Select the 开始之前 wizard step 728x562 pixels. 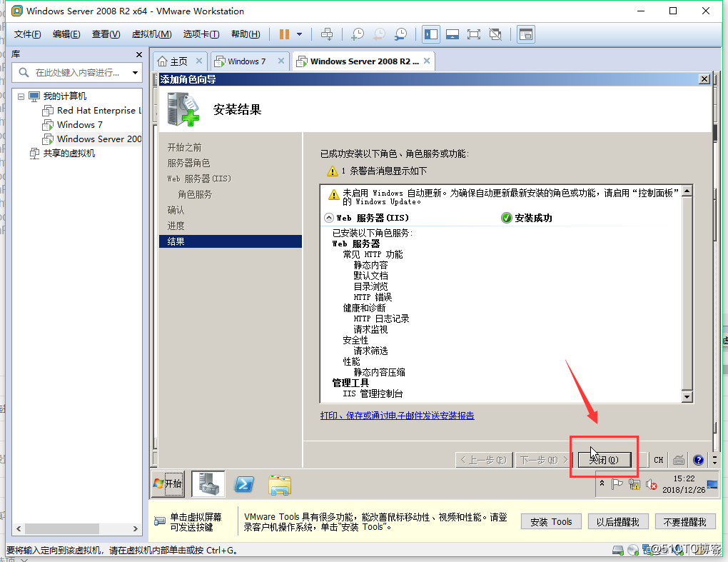coord(184,147)
